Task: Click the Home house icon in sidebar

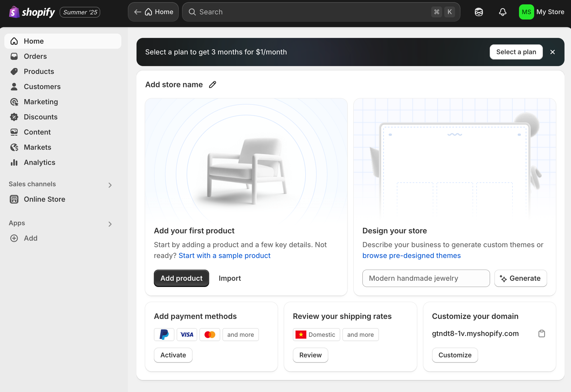Action: click(14, 41)
